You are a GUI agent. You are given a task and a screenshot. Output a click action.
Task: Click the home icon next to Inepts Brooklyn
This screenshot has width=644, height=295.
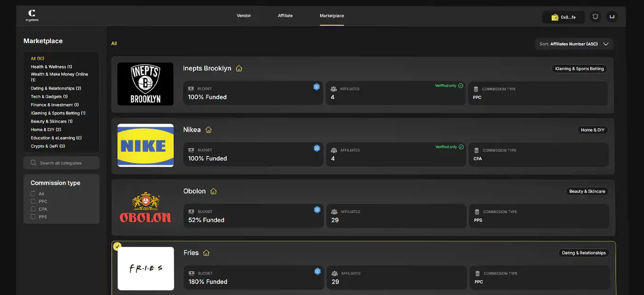[x=239, y=68]
